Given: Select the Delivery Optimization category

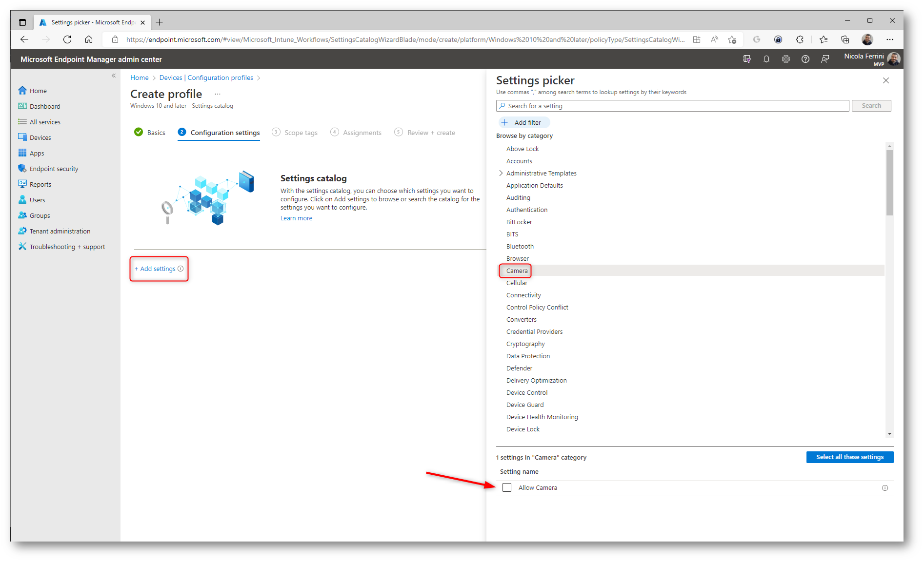Looking at the screenshot, I should tap(536, 380).
